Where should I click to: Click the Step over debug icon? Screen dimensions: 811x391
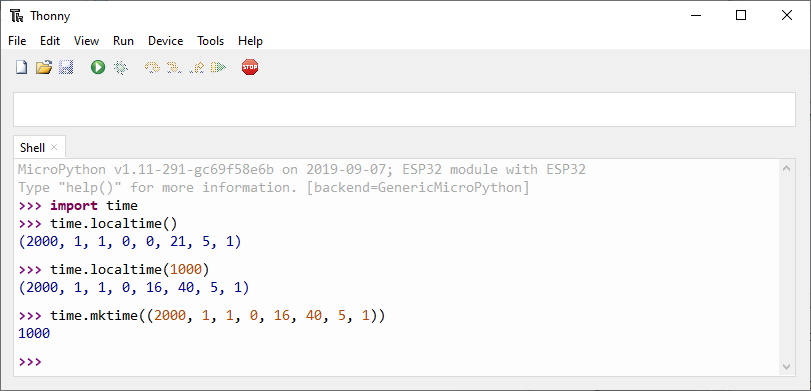coord(152,67)
